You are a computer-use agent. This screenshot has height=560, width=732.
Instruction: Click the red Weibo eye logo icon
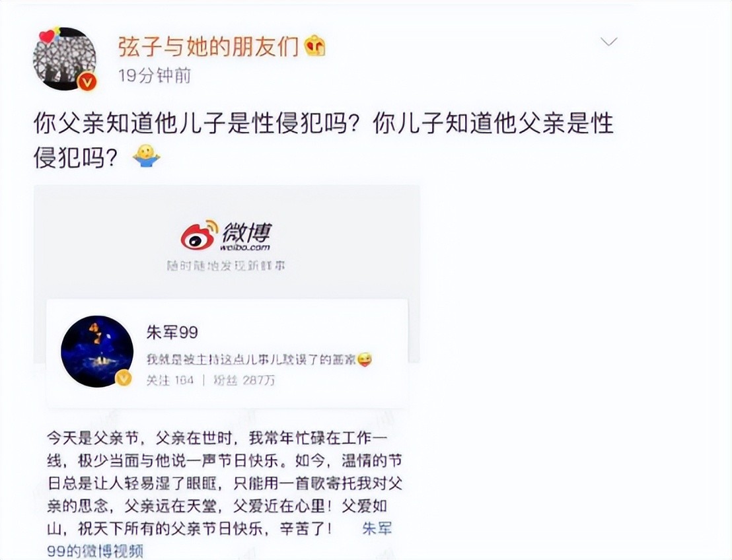(x=199, y=234)
